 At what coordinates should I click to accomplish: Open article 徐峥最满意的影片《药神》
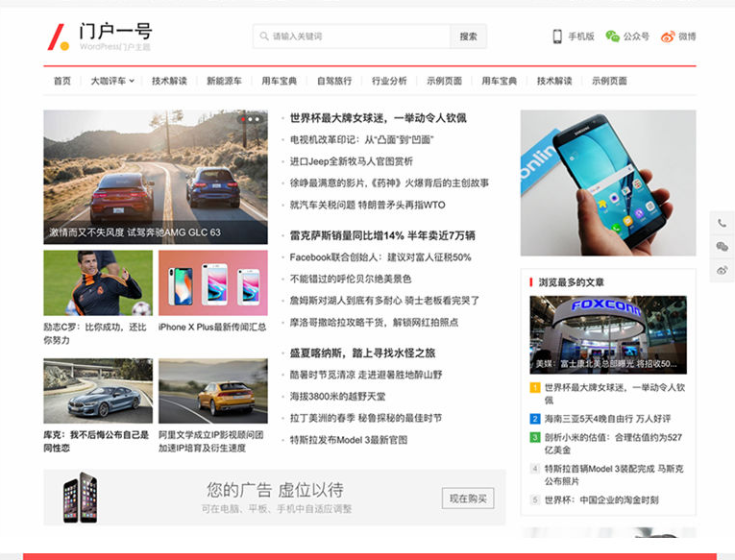click(389, 183)
